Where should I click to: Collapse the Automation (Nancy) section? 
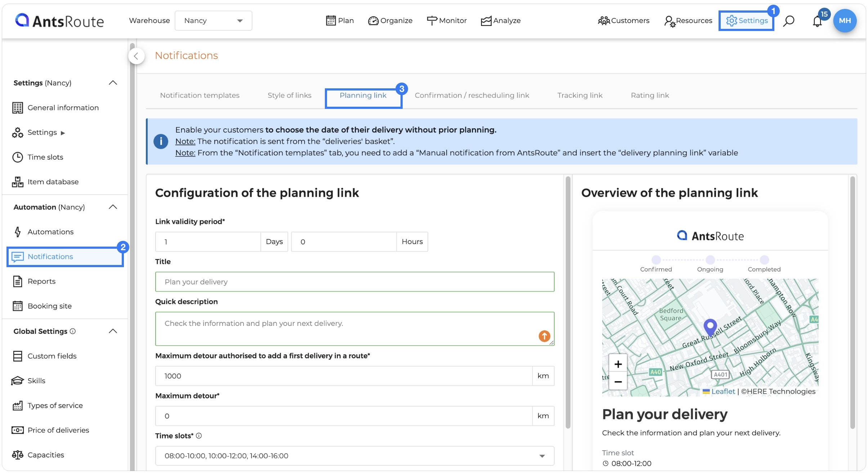tap(113, 207)
